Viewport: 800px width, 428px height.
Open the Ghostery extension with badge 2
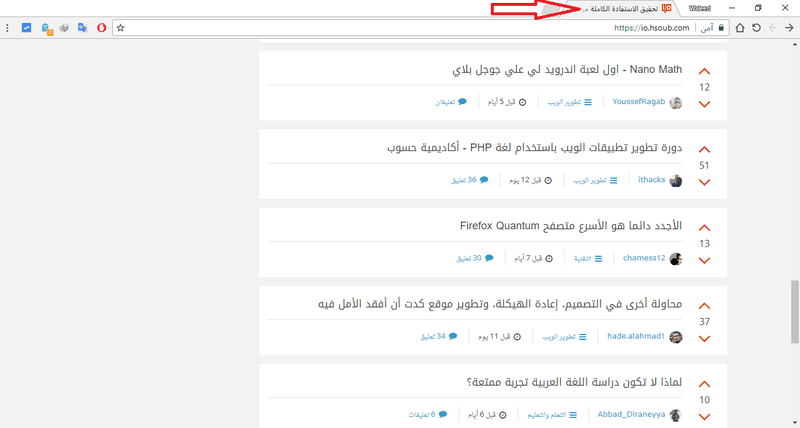[x=46, y=29]
